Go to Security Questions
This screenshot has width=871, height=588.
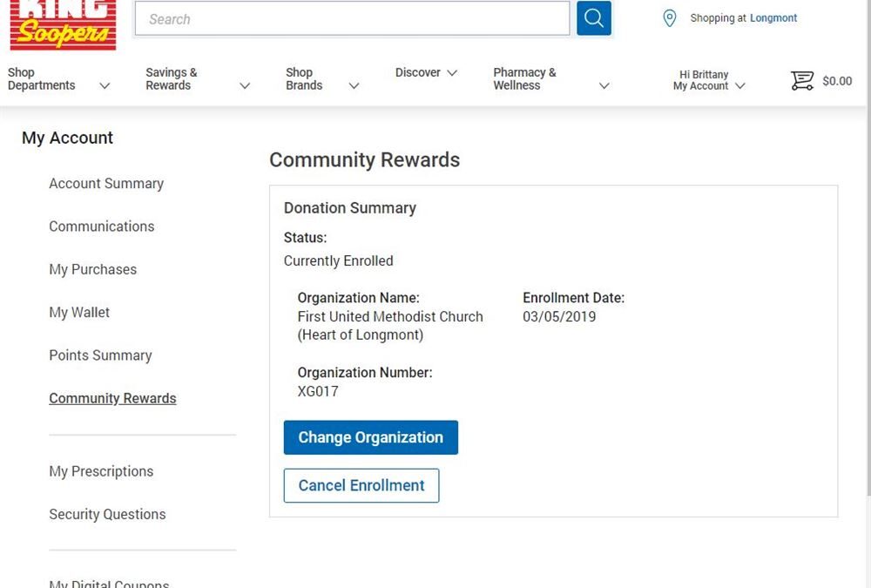click(x=107, y=514)
